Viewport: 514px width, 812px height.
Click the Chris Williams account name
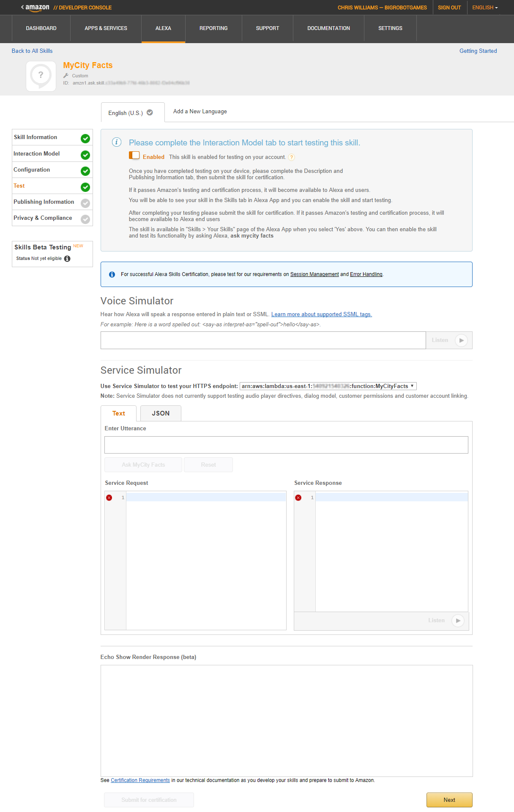click(382, 8)
